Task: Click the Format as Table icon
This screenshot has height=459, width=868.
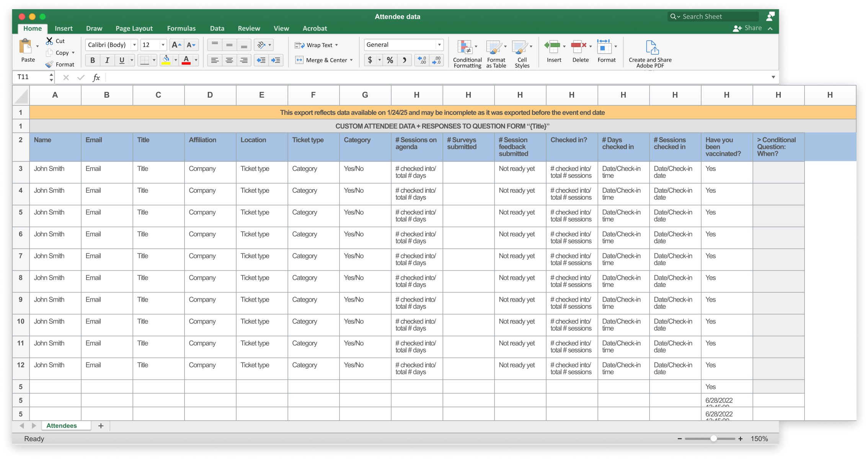Action: (494, 47)
